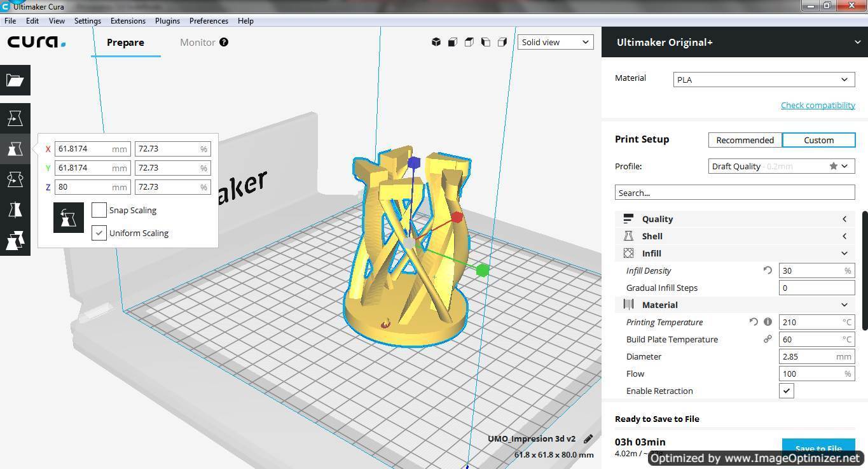The height and width of the screenshot is (469, 868).
Task: Click the Quality section icon
Action: coord(628,219)
